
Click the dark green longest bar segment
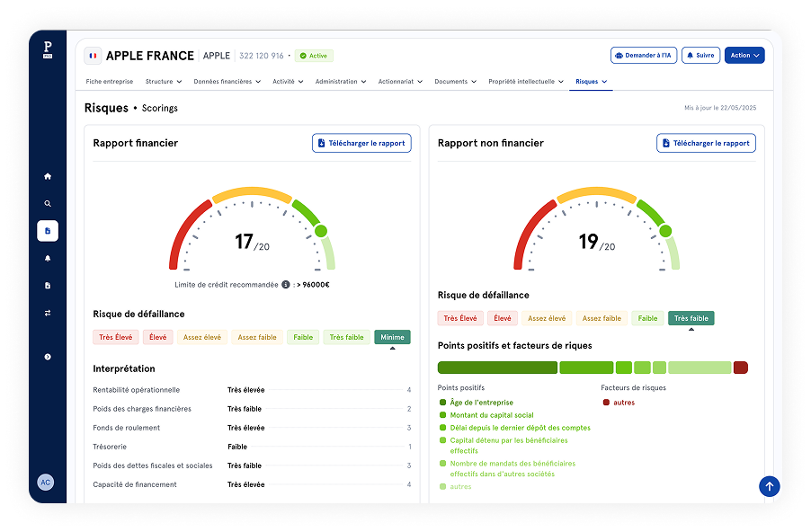pos(497,368)
